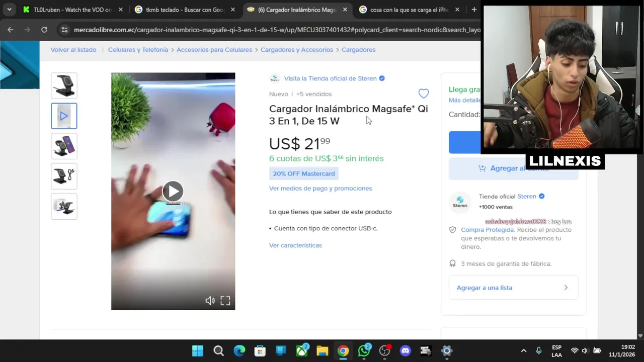Go back to previous page
Screen dimensions: 644x362
(11, 30)
